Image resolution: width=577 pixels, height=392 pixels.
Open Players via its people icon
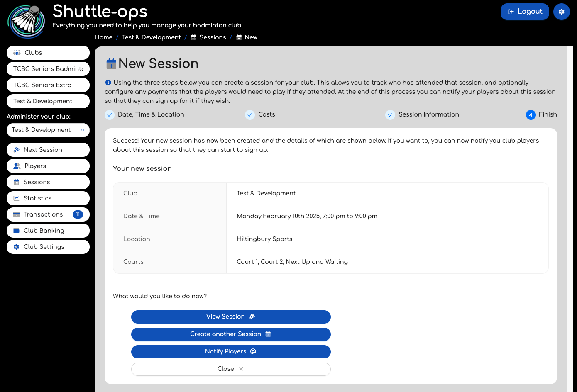pos(17,166)
